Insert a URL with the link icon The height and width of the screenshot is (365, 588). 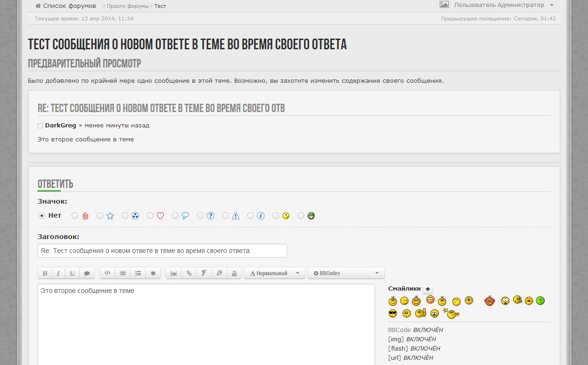(x=189, y=273)
